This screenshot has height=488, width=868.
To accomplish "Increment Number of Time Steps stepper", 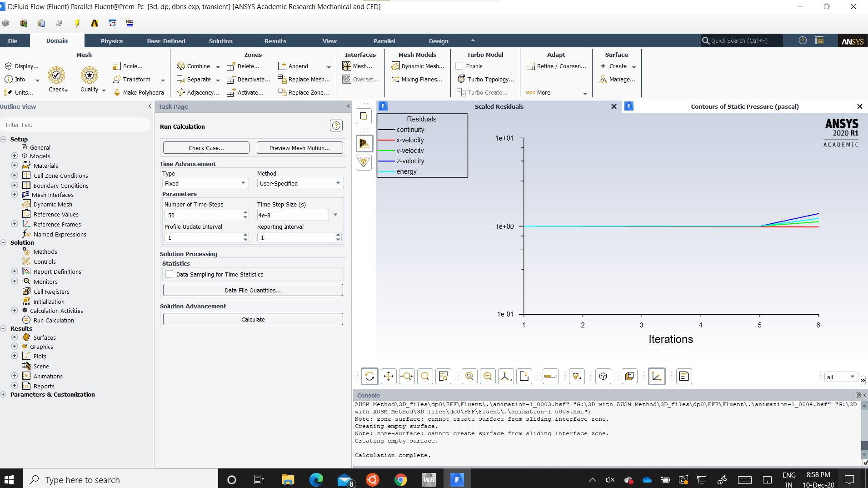I will pyautogui.click(x=245, y=212).
